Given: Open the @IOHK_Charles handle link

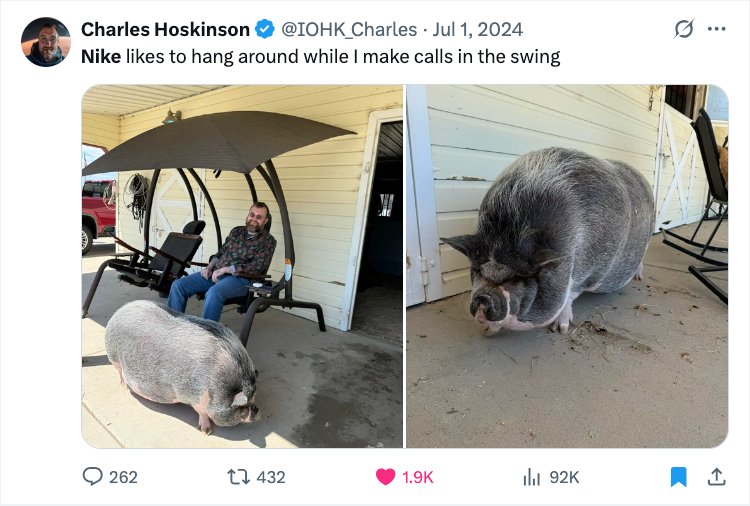Looking at the screenshot, I should pyautogui.click(x=349, y=29).
